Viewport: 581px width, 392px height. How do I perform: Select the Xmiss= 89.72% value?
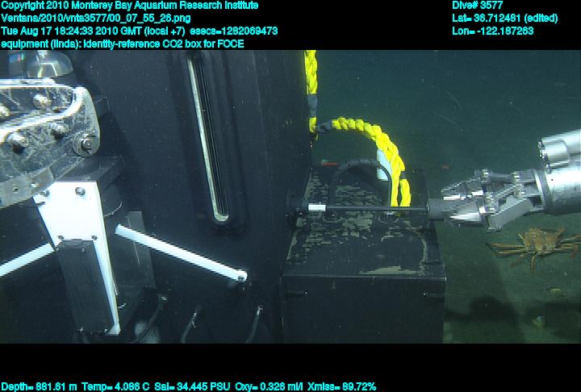point(341,387)
